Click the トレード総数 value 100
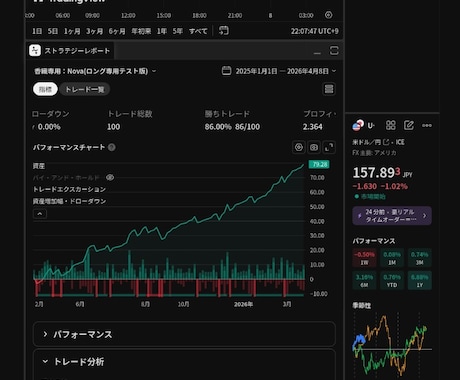This screenshot has width=460, height=380. tap(113, 127)
